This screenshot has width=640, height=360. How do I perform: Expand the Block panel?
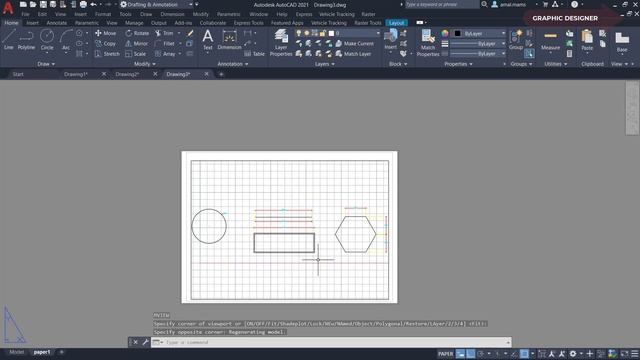398,64
